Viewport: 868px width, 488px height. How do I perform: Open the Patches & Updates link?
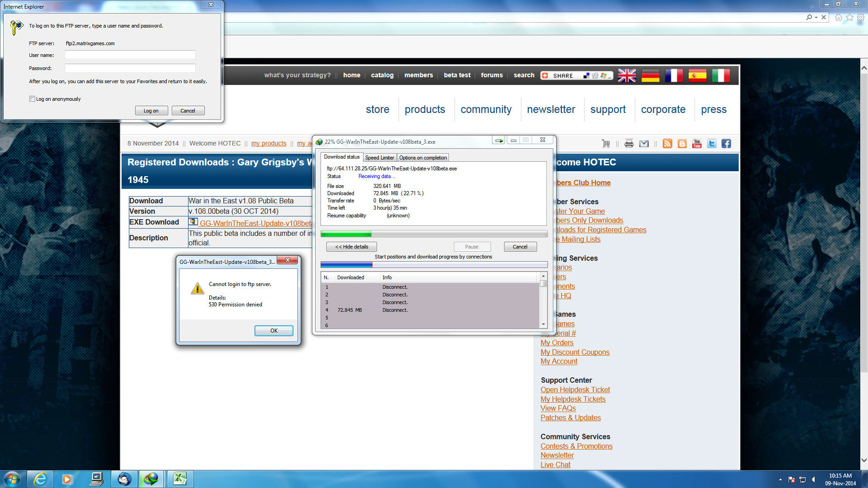coord(571,418)
